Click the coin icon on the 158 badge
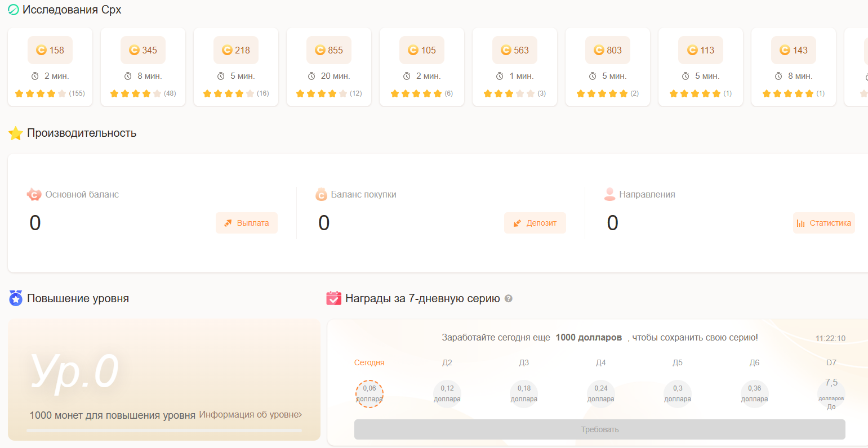The height and width of the screenshot is (448, 868). 41,50
